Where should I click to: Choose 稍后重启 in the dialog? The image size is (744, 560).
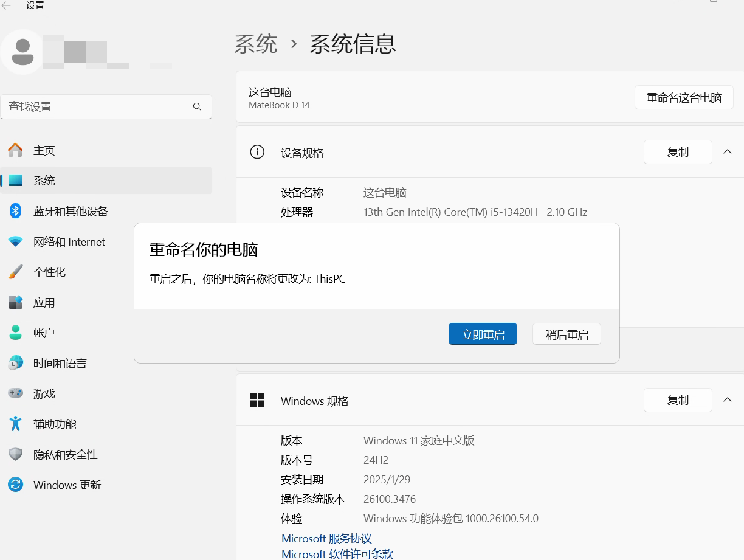[567, 334]
